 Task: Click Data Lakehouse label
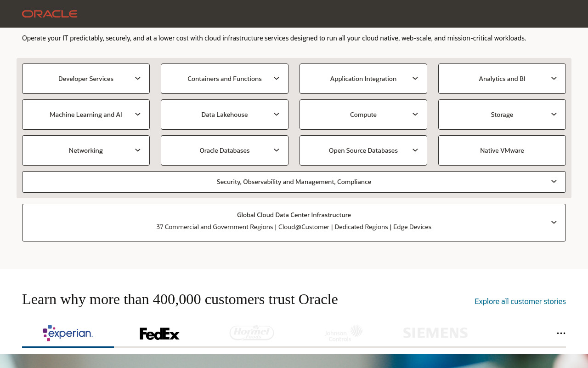tap(225, 115)
